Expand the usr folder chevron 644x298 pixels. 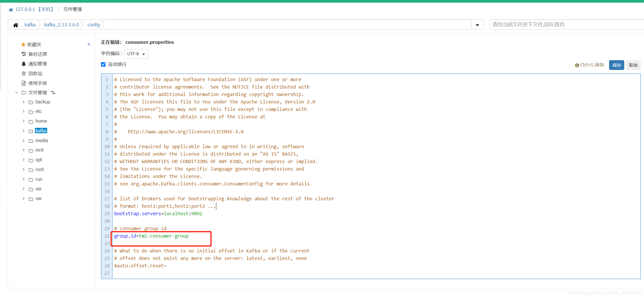click(x=24, y=189)
